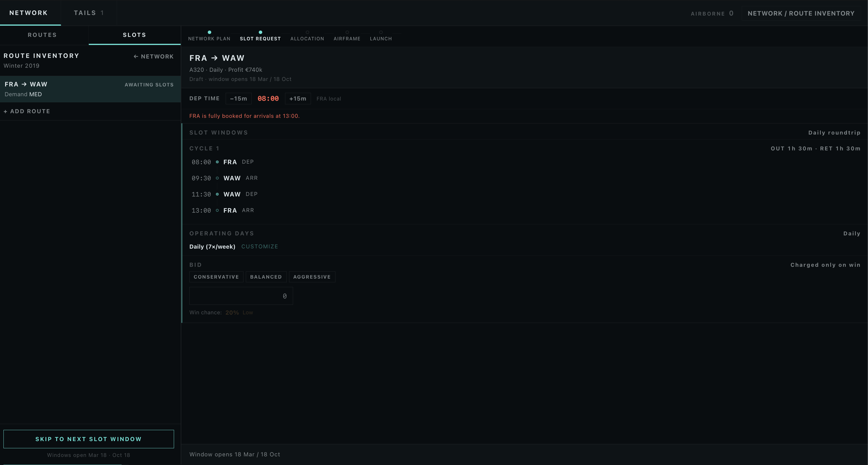
Task: Click the 13:00 FRA ARR timeline dot
Action: (217, 211)
